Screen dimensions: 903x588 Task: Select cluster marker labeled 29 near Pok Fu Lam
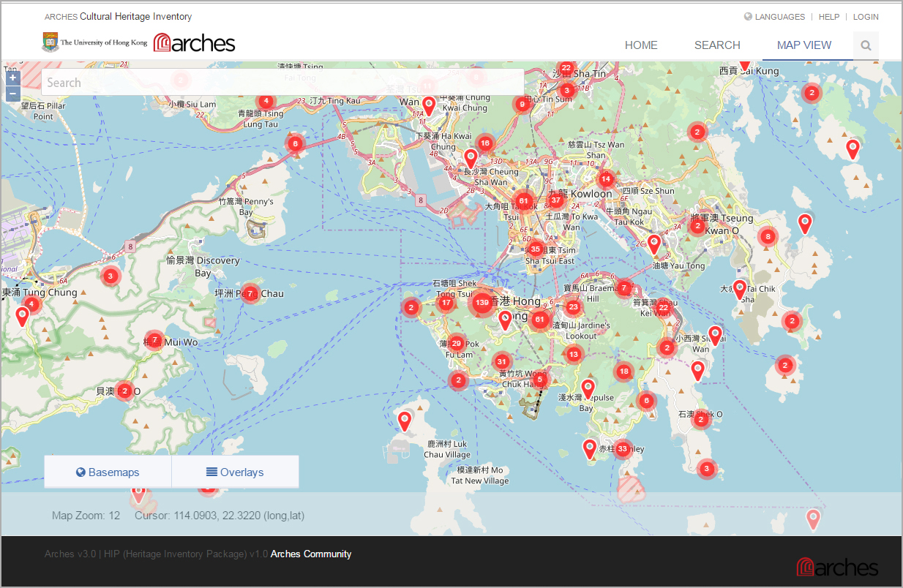(x=457, y=343)
